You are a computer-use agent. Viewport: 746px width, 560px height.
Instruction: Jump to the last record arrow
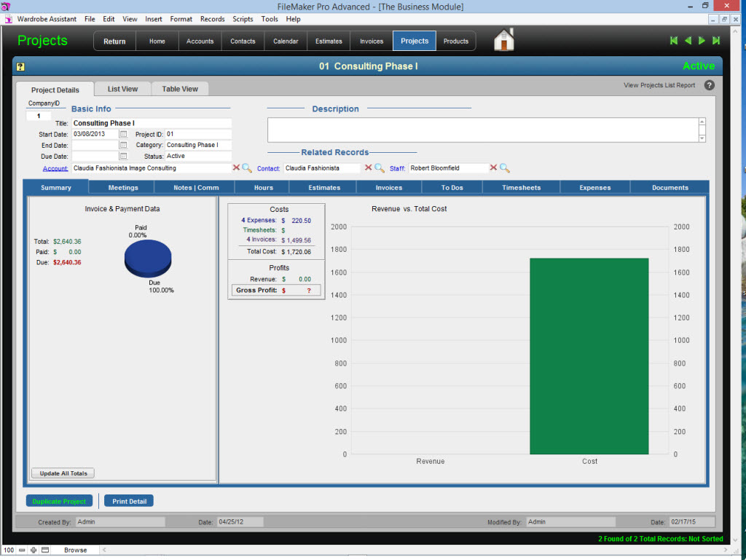716,41
